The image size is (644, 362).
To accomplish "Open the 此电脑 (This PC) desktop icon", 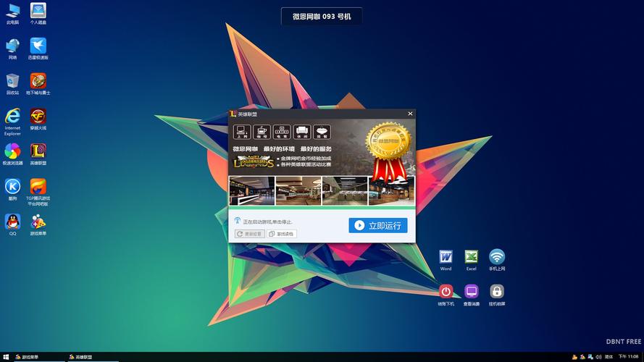I will click(13, 14).
